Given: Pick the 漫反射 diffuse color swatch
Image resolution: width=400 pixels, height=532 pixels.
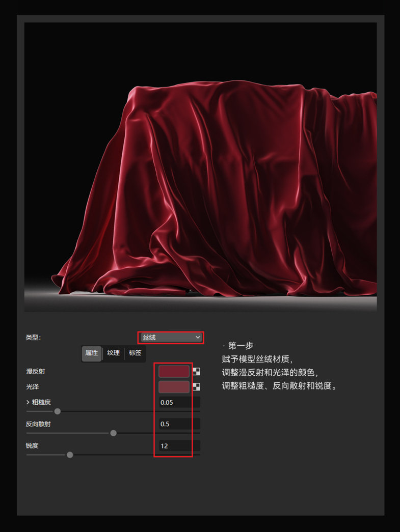Looking at the screenshot, I should pos(174,372).
